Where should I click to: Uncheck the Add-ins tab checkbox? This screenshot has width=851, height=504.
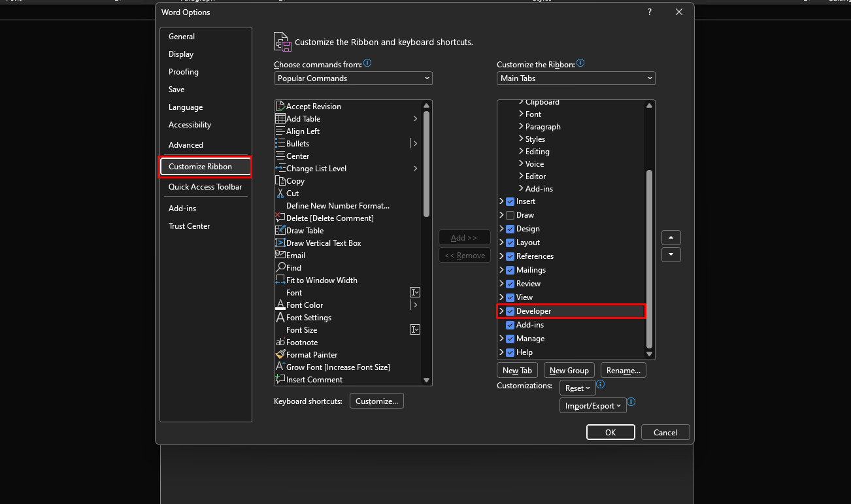510,325
